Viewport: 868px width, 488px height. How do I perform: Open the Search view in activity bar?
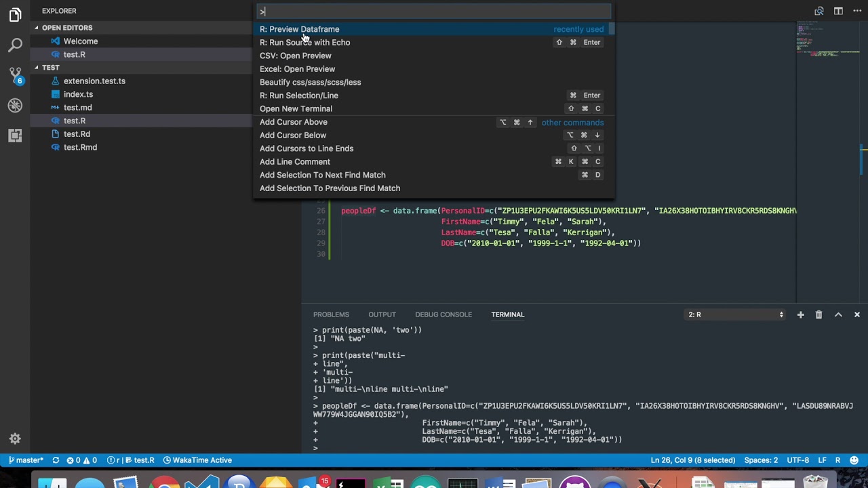point(15,45)
